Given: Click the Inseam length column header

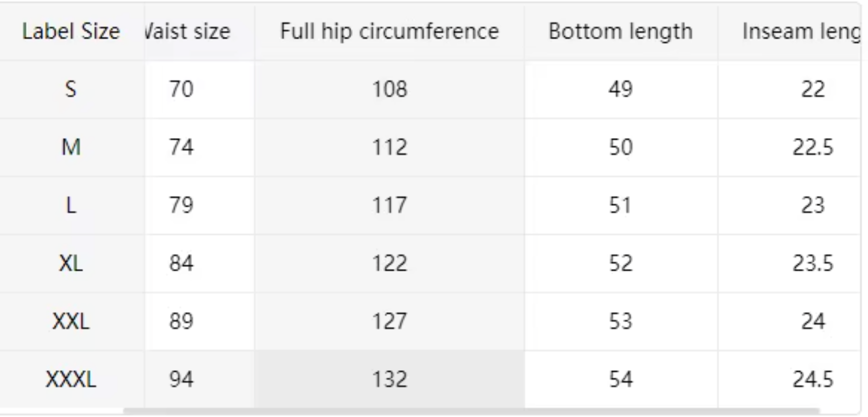Looking at the screenshot, I should point(800,32).
